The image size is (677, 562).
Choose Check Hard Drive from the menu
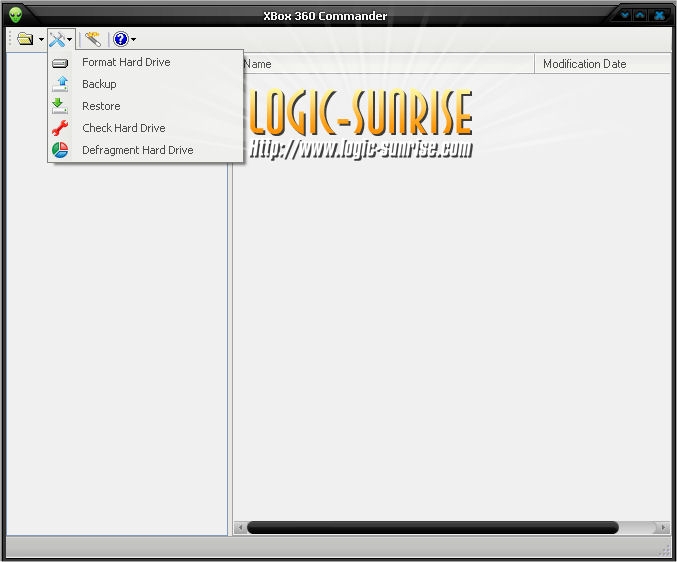coord(146,128)
